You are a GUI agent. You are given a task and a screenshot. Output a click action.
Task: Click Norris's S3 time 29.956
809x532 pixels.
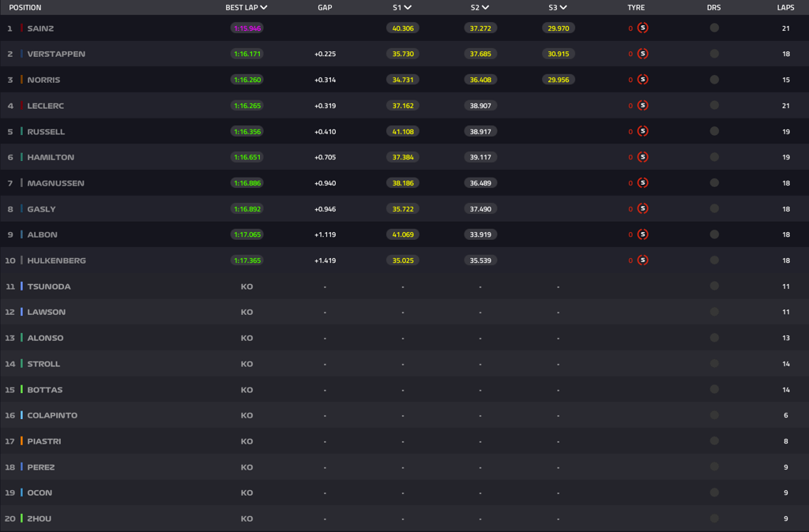tap(559, 80)
